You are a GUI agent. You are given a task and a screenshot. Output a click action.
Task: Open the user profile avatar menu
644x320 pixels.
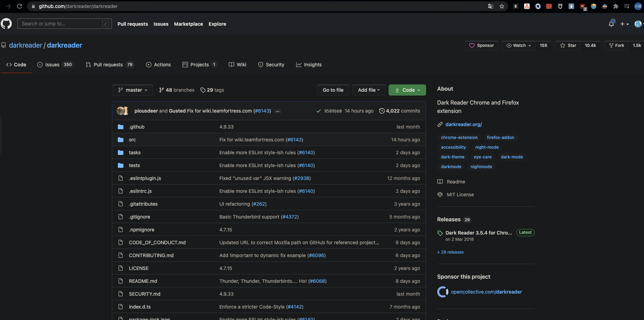[x=638, y=24]
